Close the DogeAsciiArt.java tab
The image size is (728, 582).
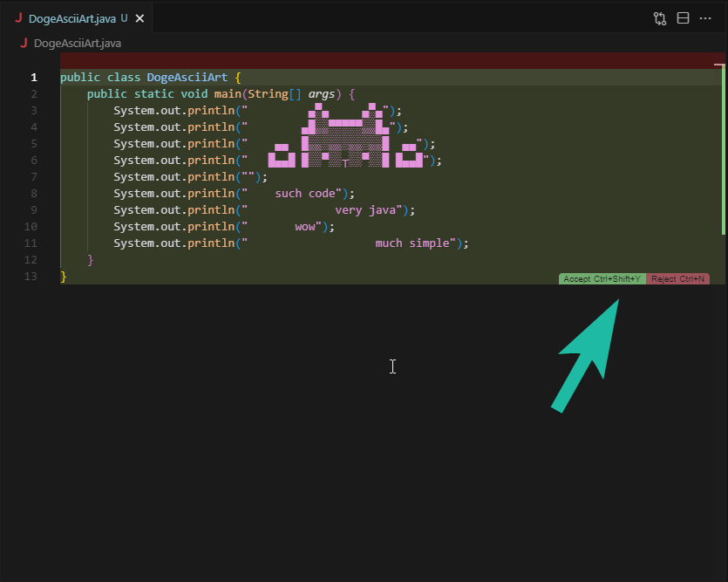(x=139, y=18)
